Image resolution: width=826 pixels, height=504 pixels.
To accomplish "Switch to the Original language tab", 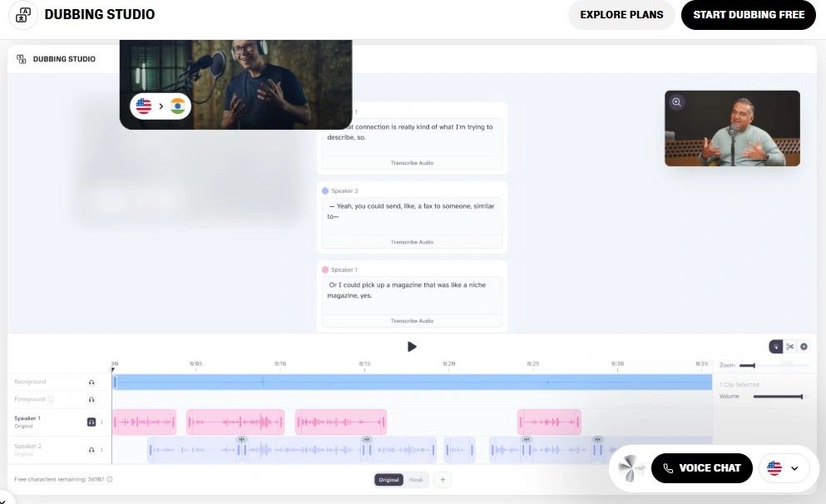I will tap(388, 480).
